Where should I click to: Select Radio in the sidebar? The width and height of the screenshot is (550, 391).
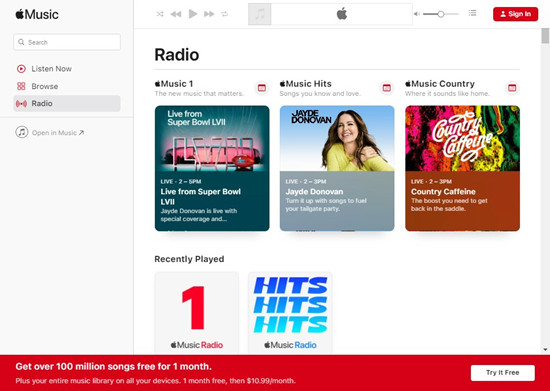point(67,103)
